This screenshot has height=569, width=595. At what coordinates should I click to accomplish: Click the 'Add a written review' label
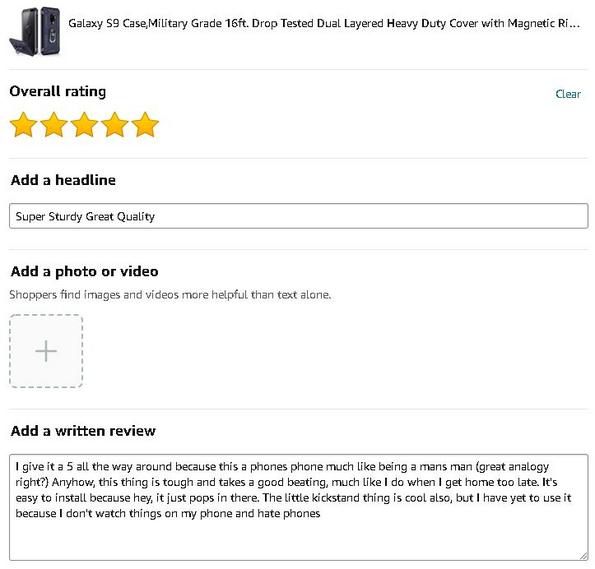[83, 431]
